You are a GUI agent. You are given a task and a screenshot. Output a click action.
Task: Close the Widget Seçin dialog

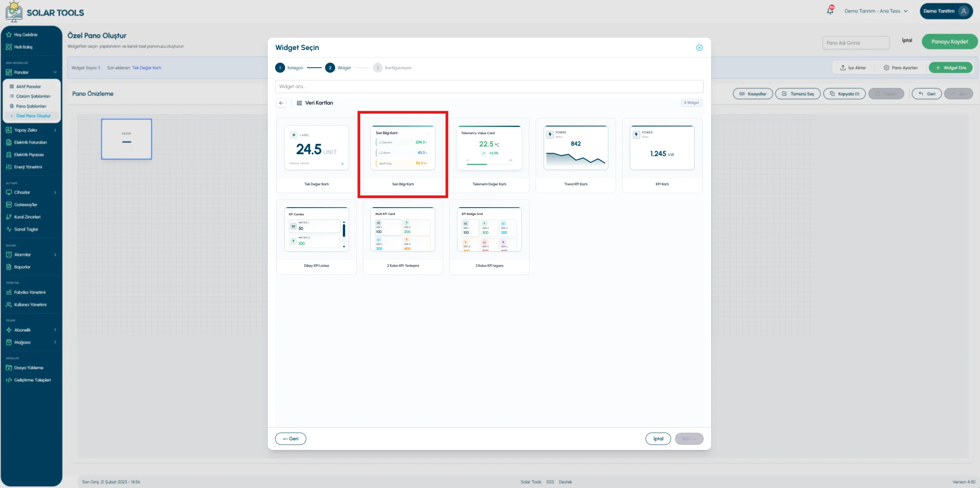click(699, 48)
